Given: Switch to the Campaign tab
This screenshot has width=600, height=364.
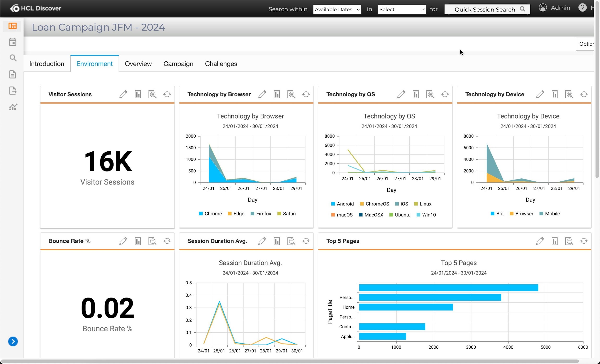Looking at the screenshot, I should tap(178, 64).
